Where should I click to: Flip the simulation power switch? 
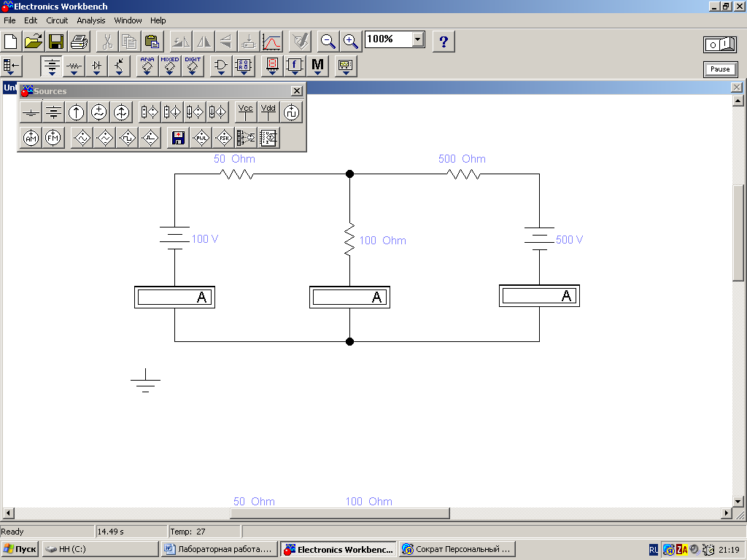(720, 44)
